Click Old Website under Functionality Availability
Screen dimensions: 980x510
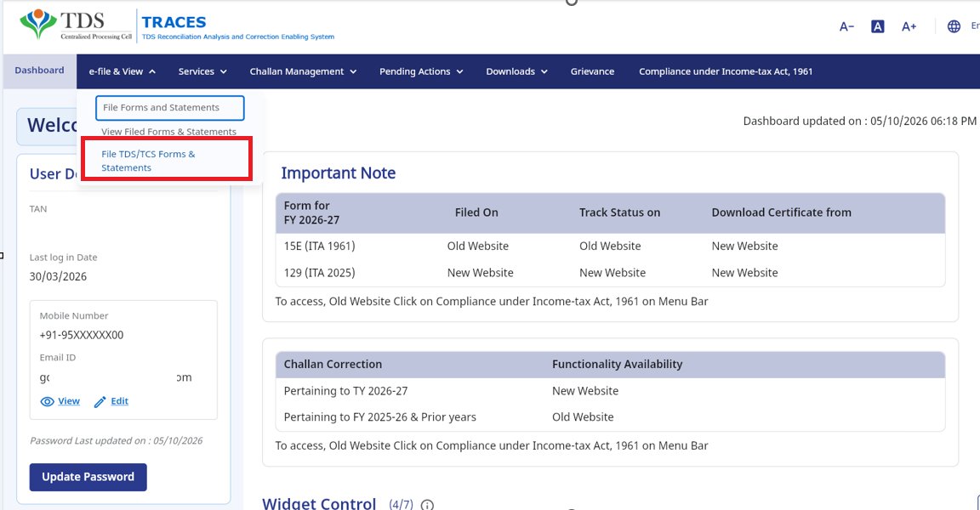(583, 417)
